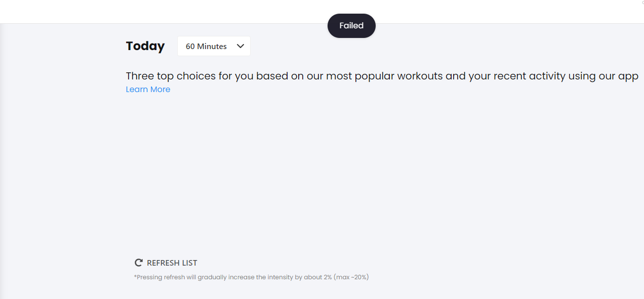Reload workouts using the refresh icon

coord(138,263)
